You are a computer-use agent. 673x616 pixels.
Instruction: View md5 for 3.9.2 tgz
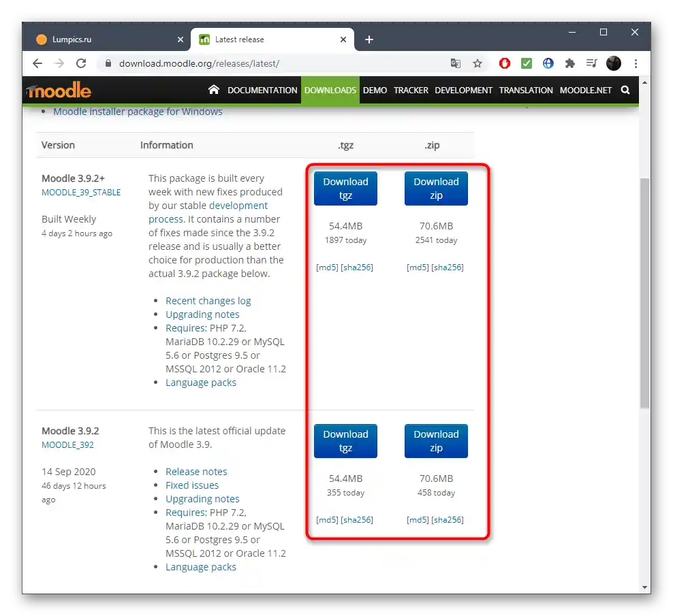click(327, 520)
